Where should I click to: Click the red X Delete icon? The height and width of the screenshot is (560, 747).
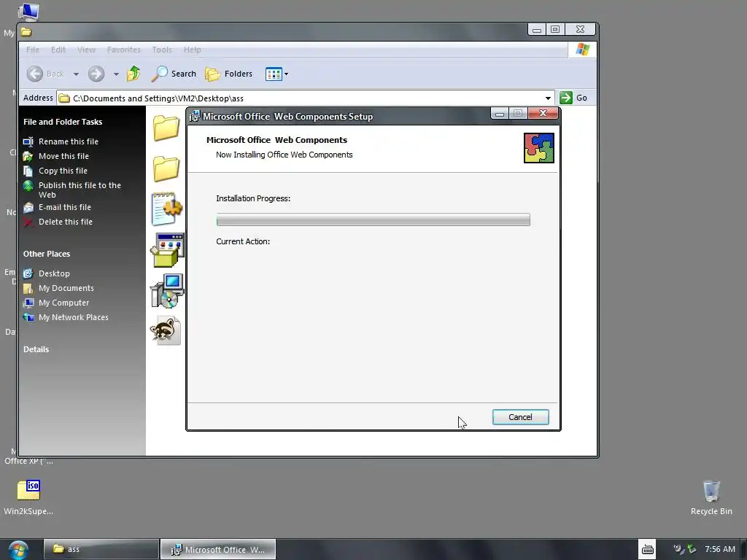pyautogui.click(x=28, y=222)
